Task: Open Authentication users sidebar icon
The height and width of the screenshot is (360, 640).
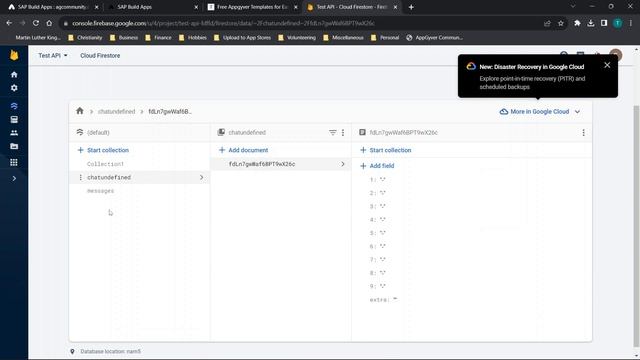Action: click(x=14, y=133)
